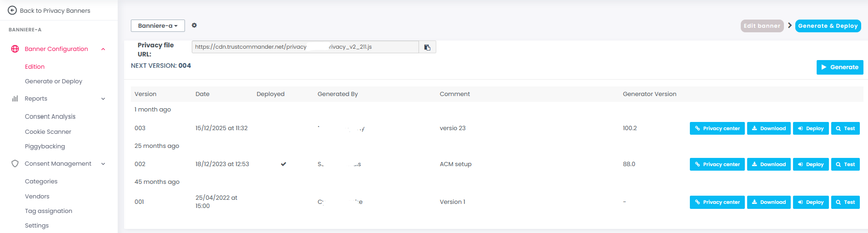Open Privacy center for version 003

717,128
